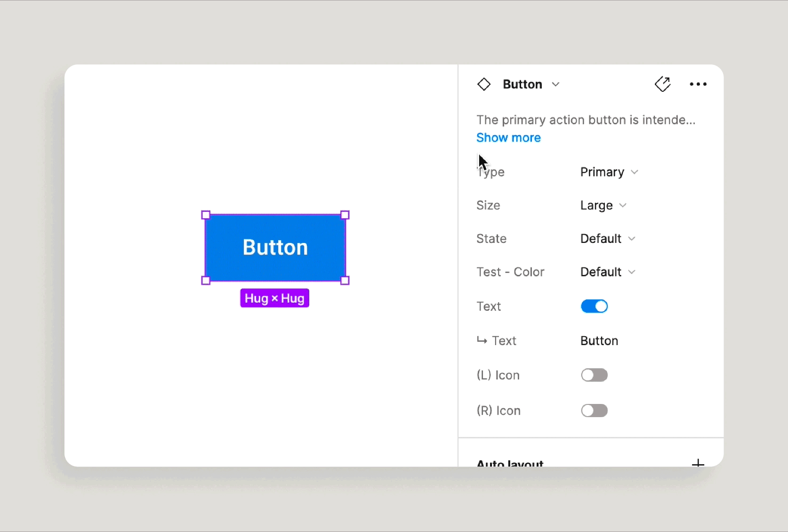This screenshot has width=788, height=532.
Task: Click the State property label
Action: coord(491,239)
